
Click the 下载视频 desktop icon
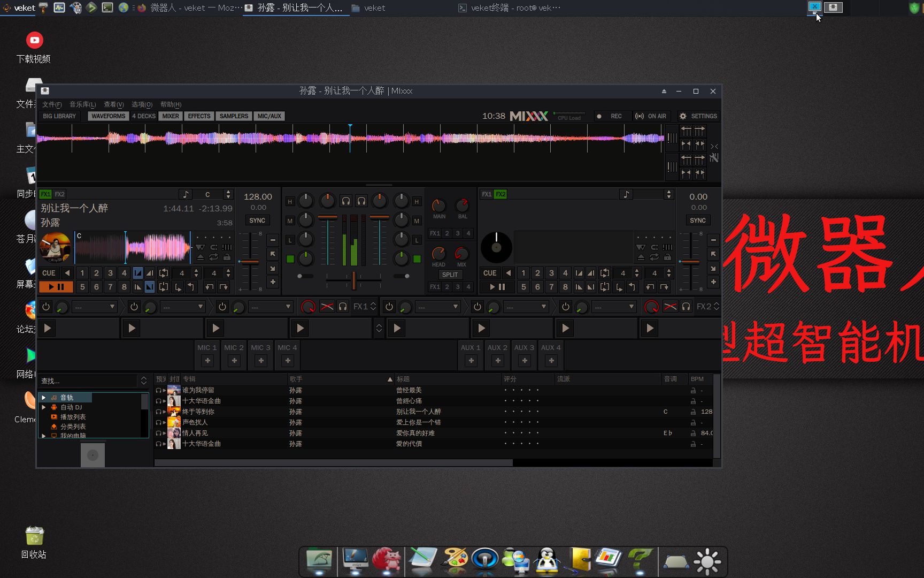tap(34, 48)
